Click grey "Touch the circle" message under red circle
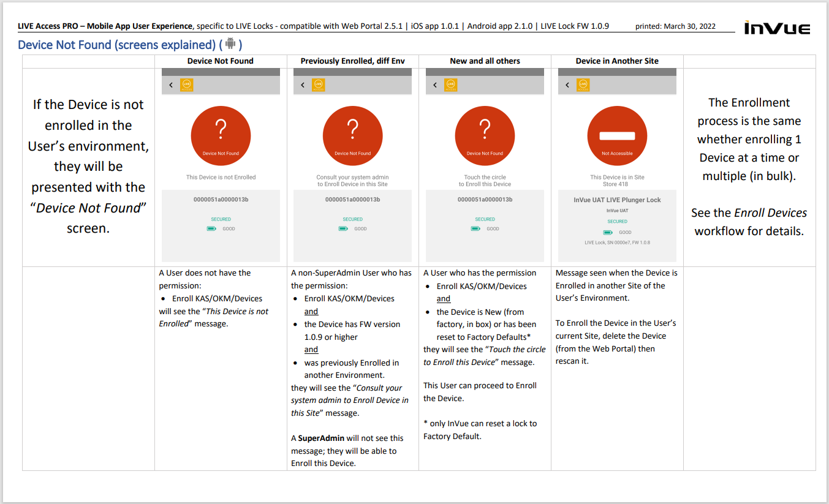The height and width of the screenshot is (504, 829). [x=485, y=181]
